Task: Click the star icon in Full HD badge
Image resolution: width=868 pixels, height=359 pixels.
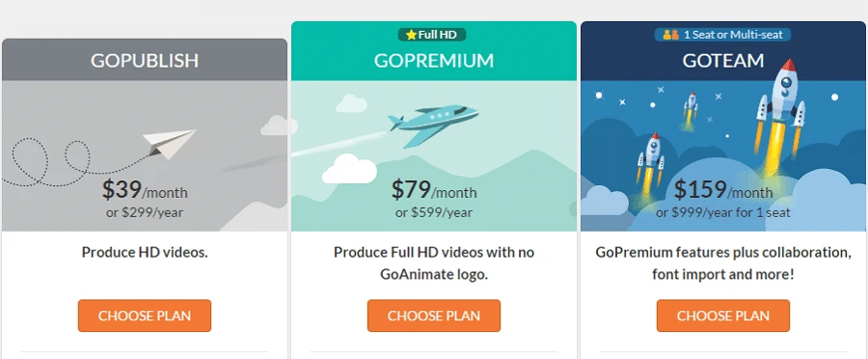Action: 411,35
